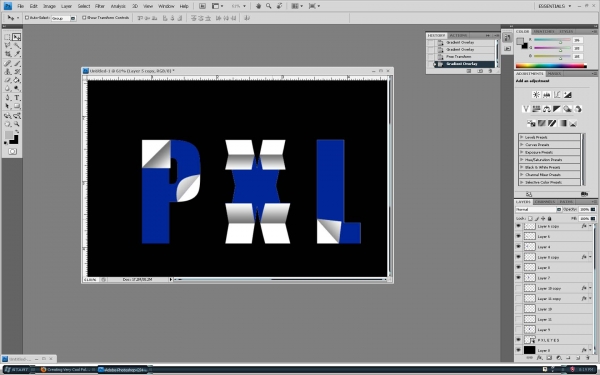The image size is (600, 375).
Task: Switch to the Swatches tab
Action: [544, 31]
